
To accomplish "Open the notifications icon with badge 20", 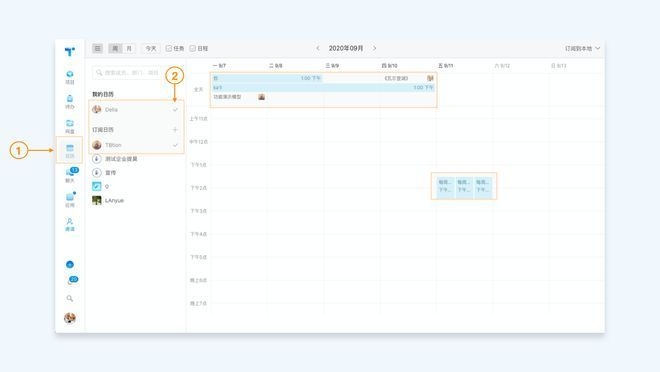I will coord(72,281).
